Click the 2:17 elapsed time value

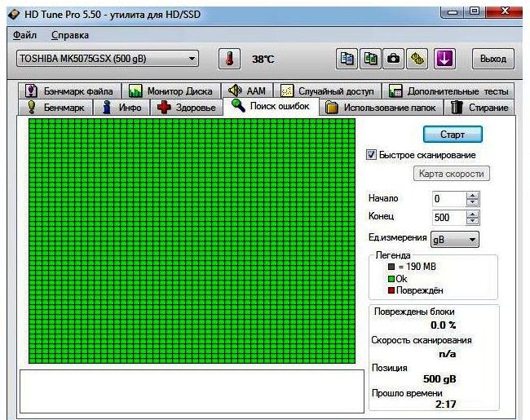click(445, 405)
